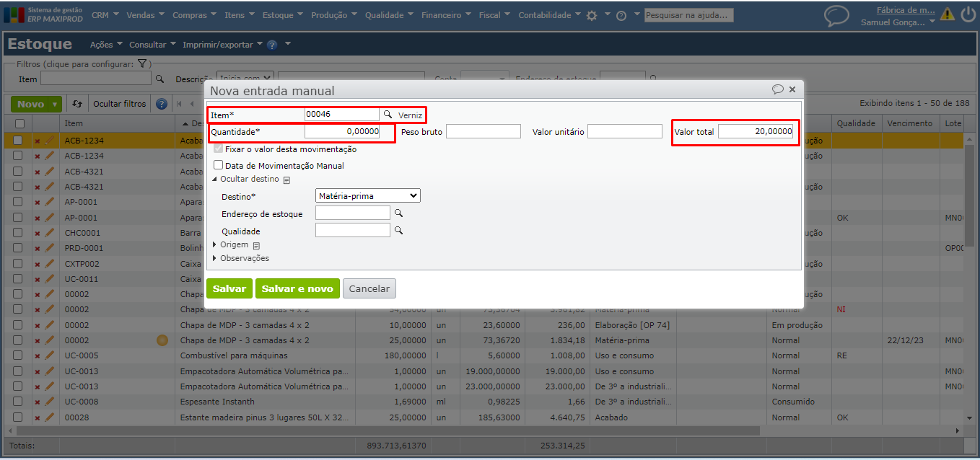Open the Vendas menu
Image resolution: width=980 pixels, height=460 pixels.
146,15
